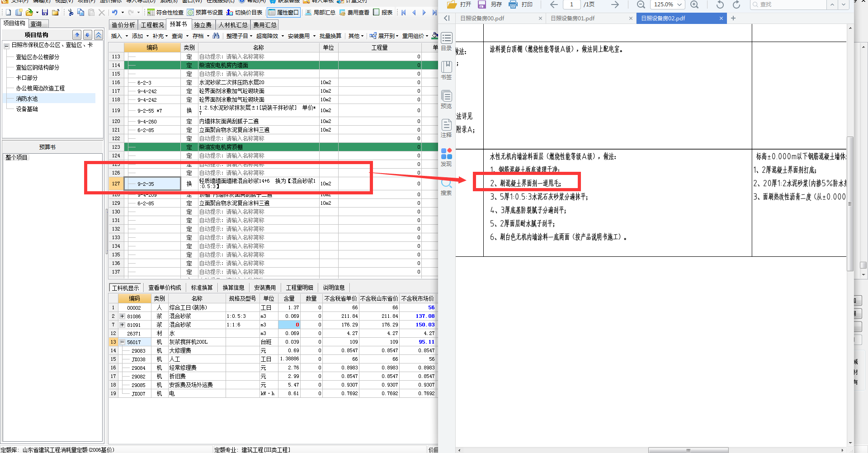Select 查验区办公楼部分 tree item
The image size is (868, 453).
[38, 57]
